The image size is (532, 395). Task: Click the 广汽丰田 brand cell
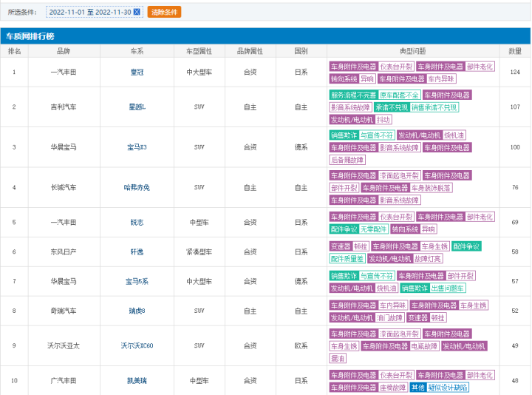tap(64, 381)
